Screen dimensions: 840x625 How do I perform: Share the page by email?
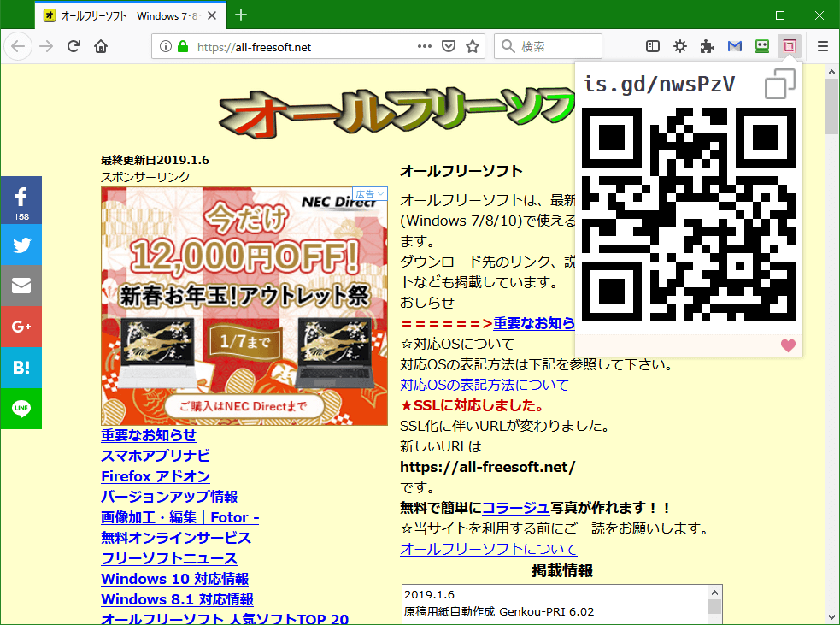[21, 286]
